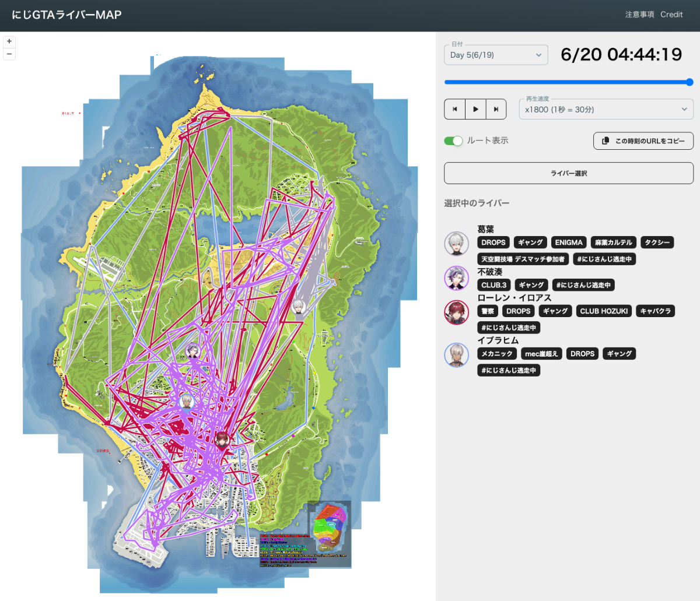
Task: Click イブラヒム avatar in the liver list
Action: tap(456, 355)
